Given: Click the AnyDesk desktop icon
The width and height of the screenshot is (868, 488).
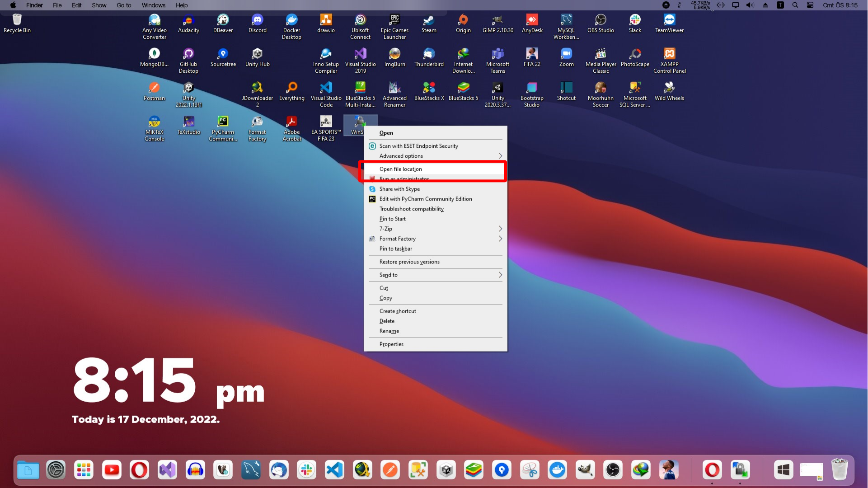Looking at the screenshot, I should pyautogui.click(x=532, y=23).
